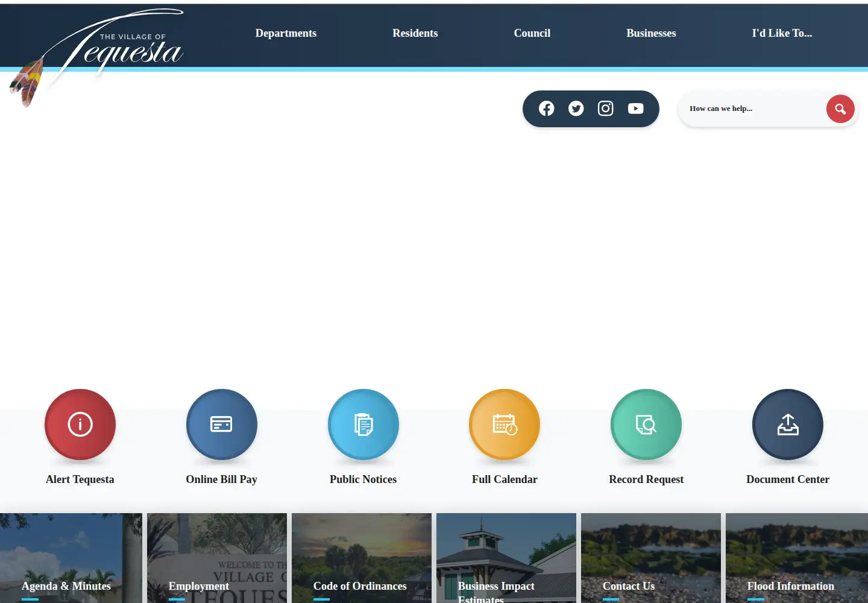
Task: Open the Instagram social media icon
Action: tap(606, 109)
